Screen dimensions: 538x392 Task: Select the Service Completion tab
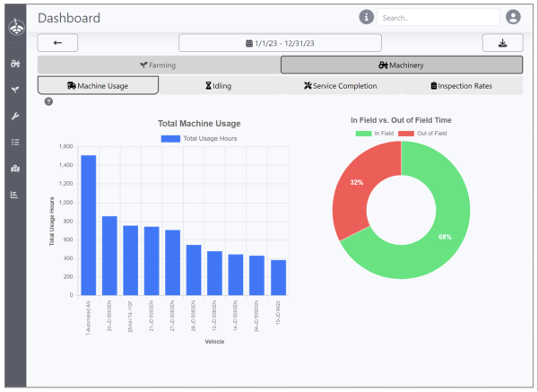tap(340, 85)
